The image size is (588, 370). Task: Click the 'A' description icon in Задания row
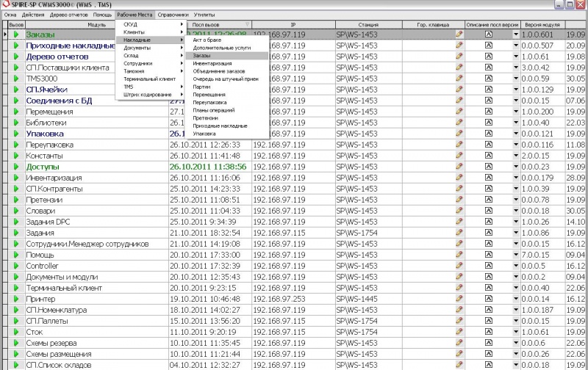click(489, 233)
